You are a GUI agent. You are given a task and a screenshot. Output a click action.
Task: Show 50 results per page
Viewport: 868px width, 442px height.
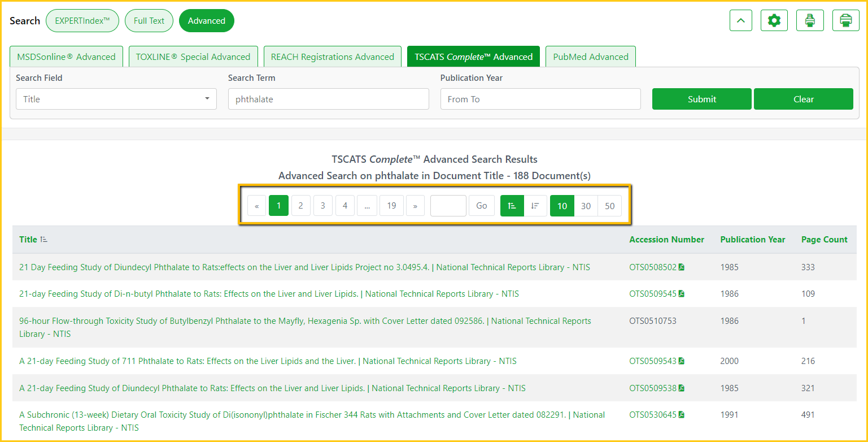(x=609, y=206)
